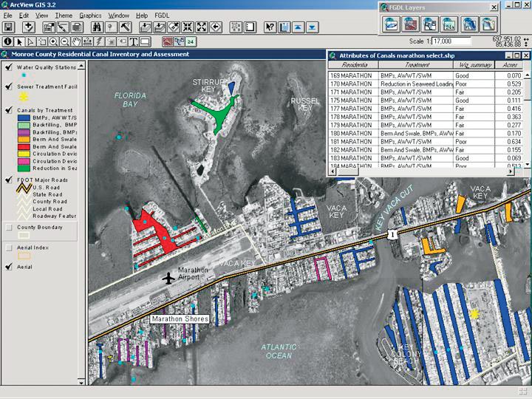Click the Find binoculars icon
This screenshot has width=532, height=399.
point(97,27)
